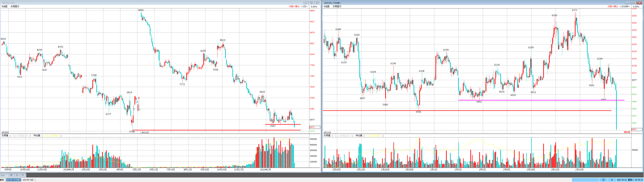Image resolution: width=644 pixels, height=182 pixels.
Task: Click the clock icon in status bar
Action: [603, 180]
